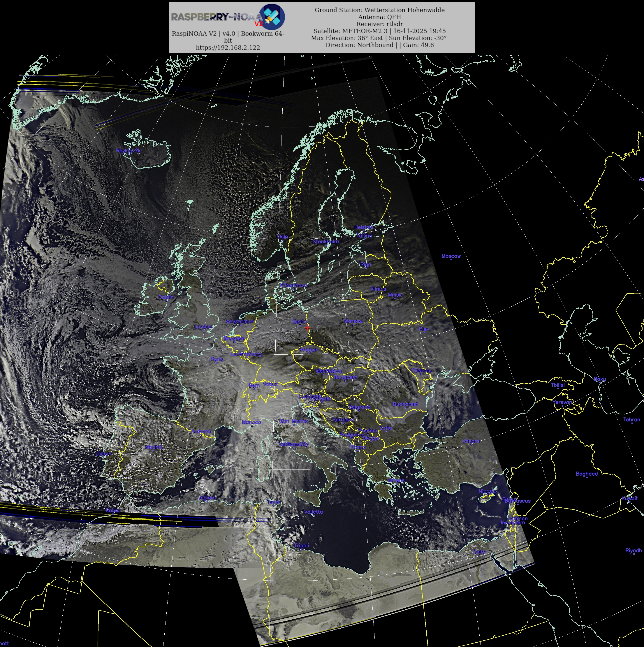The width and height of the screenshot is (644, 647).
Task: Click the Helsinki label on map
Action: (364, 227)
